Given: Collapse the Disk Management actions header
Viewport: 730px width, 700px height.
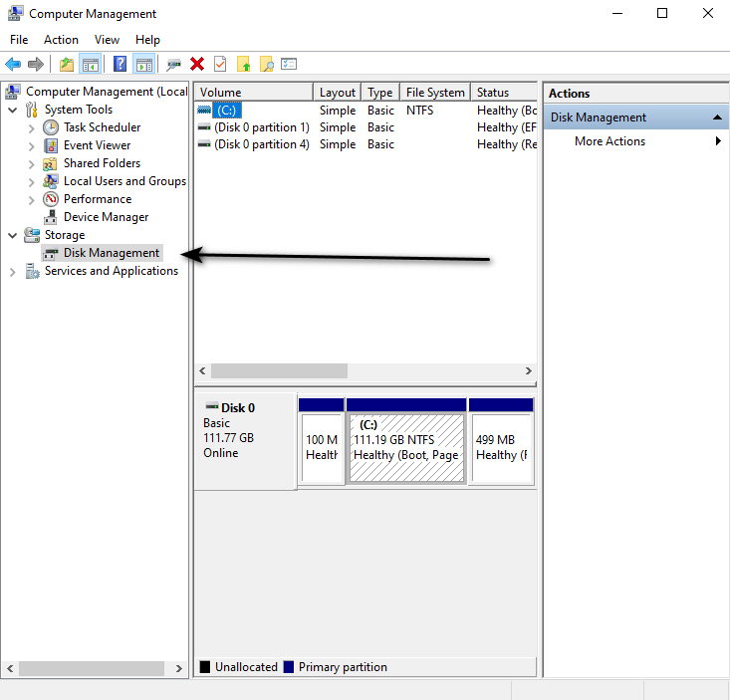Looking at the screenshot, I should coord(715,117).
